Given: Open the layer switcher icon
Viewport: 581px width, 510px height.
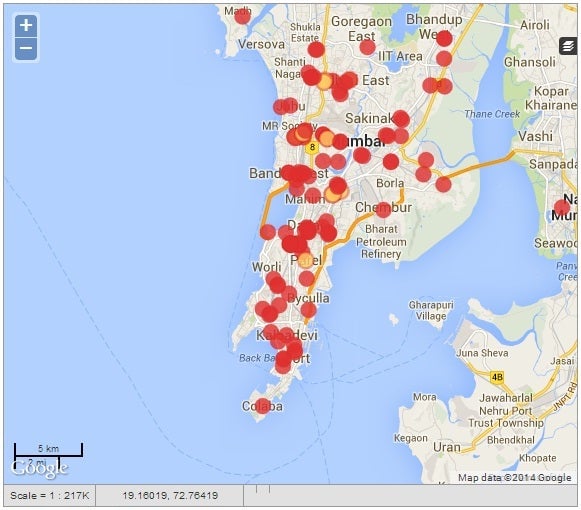Looking at the screenshot, I should pos(568,46).
